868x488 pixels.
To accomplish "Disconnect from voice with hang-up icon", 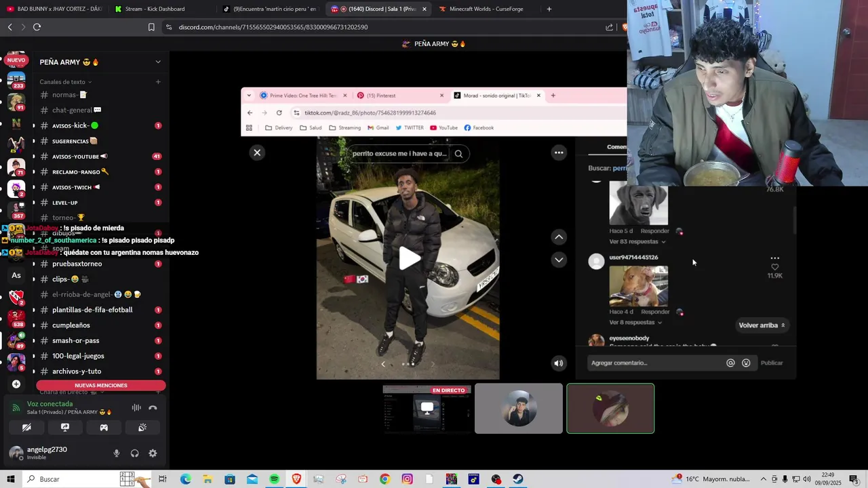I will [x=153, y=407].
